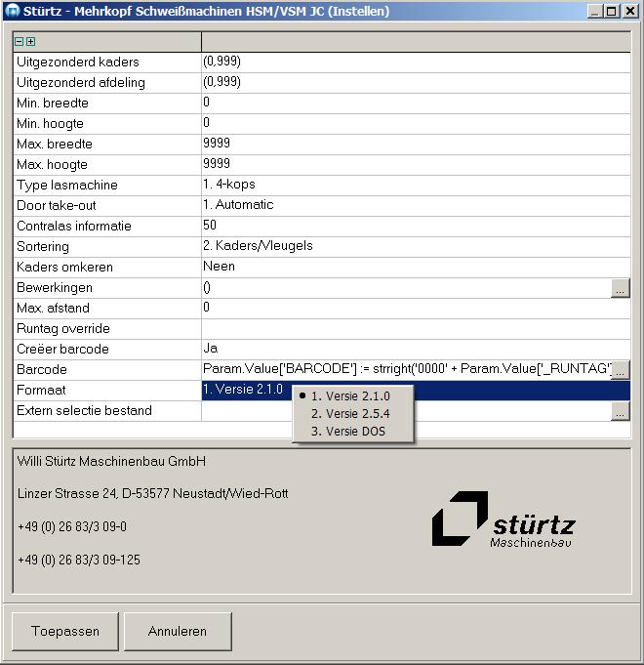This screenshot has height=665, width=644.
Task: Select the Creëer barcode label
Action: [x=62, y=349]
